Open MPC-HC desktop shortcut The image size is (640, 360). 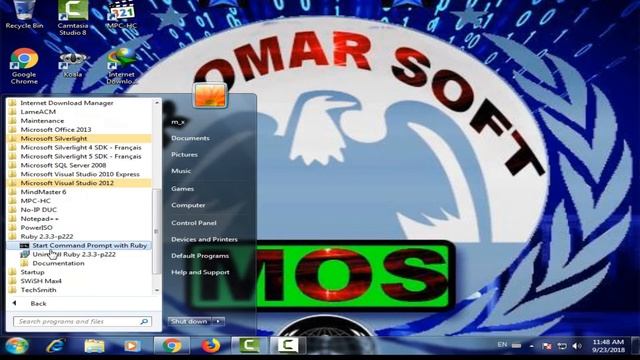[x=121, y=15]
